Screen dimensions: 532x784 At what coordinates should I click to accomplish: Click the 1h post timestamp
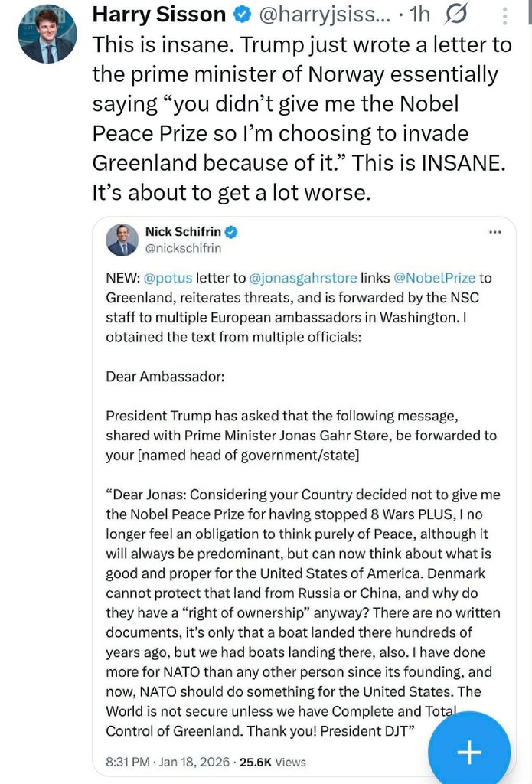click(x=419, y=15)
